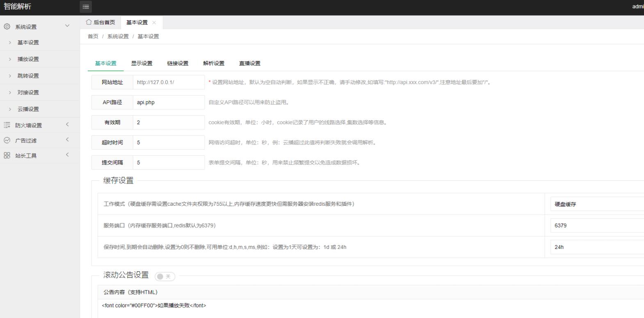Focus the 保存时间 24h field
Screen dimensions: 644x318
[x=597, y=247]
